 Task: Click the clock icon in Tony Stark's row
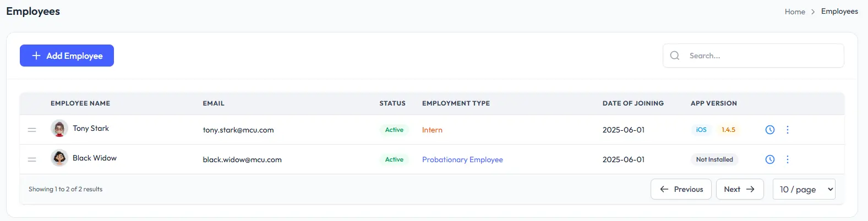coord(770,130)
